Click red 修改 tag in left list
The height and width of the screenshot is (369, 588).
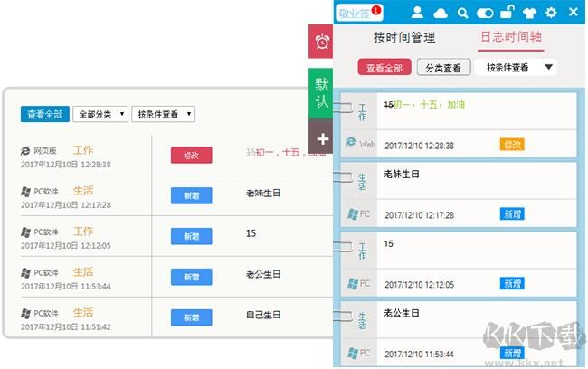click(x=191, y=155)
